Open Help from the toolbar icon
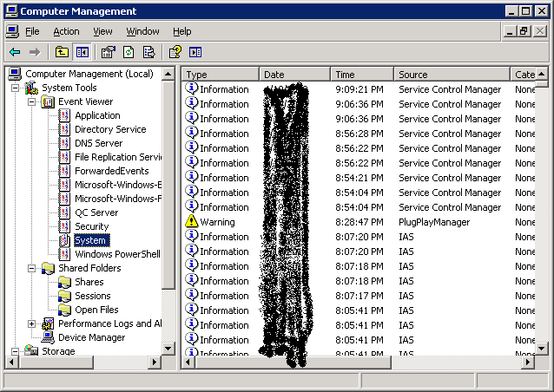The width and height of the screenshot is (554, 392). click(175, 52)
